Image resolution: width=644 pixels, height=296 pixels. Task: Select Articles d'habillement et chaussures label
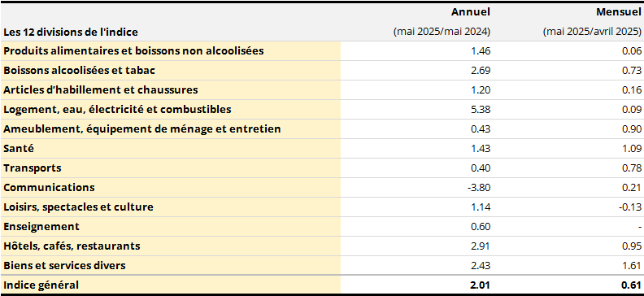(x=101, y=90)
